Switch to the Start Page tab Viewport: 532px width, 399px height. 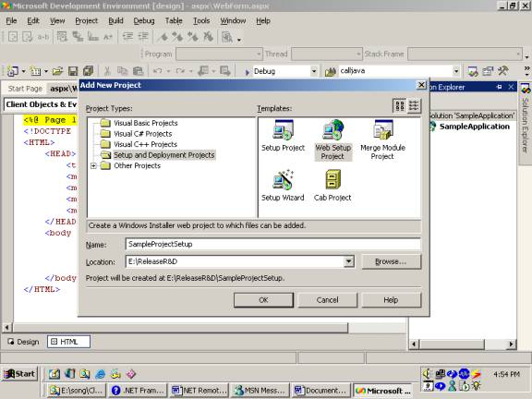point(25,89)
